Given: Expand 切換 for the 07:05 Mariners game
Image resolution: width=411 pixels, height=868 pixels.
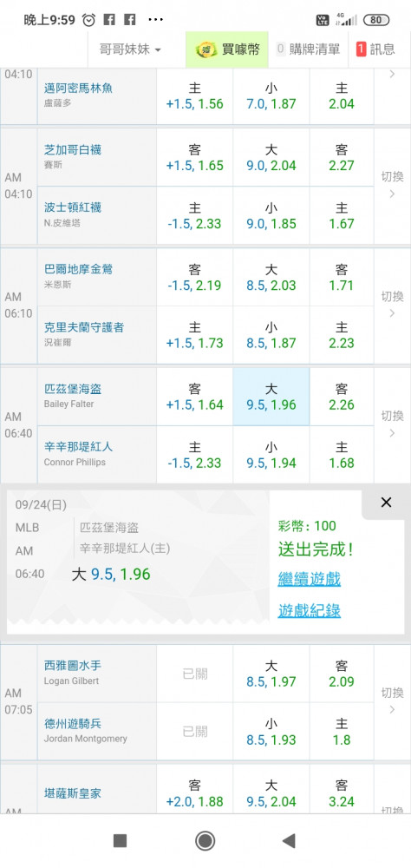Looking at the screenshot, I should (392, 700).
